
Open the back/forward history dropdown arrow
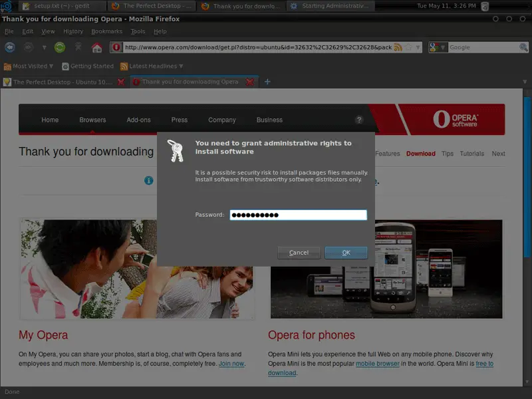click(44, 47)
